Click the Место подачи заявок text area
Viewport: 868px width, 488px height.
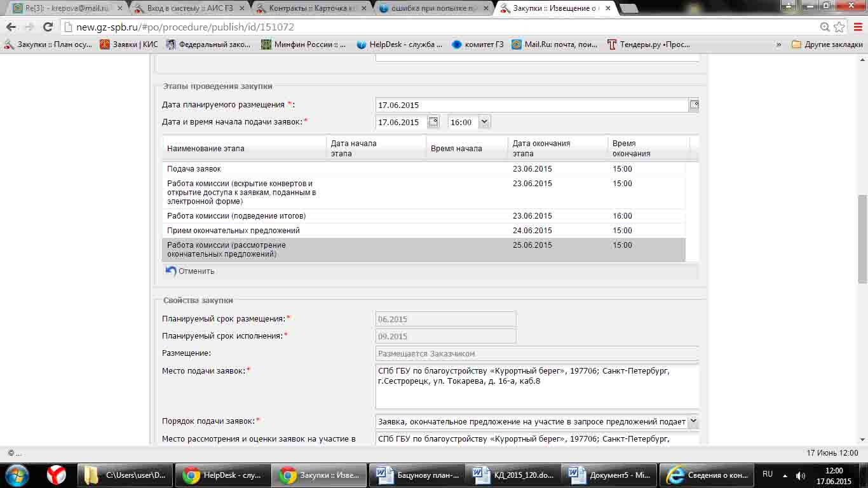pos(537,386)
